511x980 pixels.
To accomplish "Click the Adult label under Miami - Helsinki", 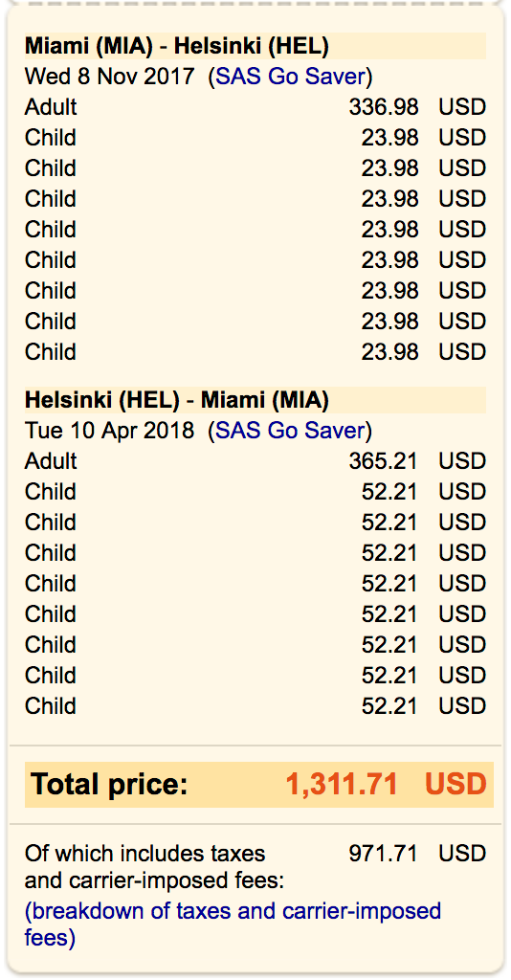I will point(51,107).
